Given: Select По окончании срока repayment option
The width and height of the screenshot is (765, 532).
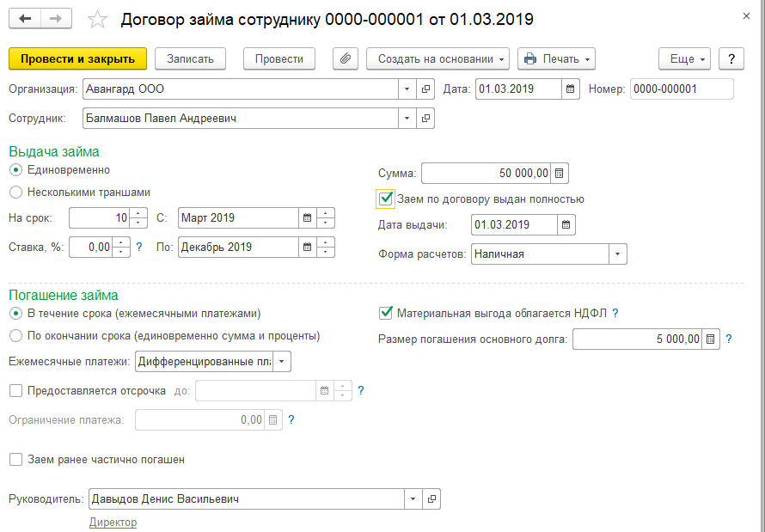Looking at the screenshot, I should click(x=16, y=336).
